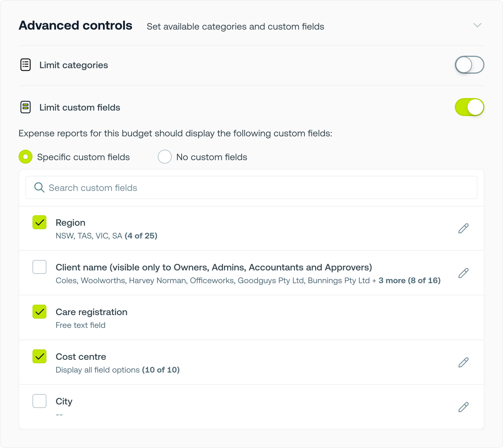Screen dimensions: 503x448
Task: Check the City checkbox
Action: pos(39,401)
